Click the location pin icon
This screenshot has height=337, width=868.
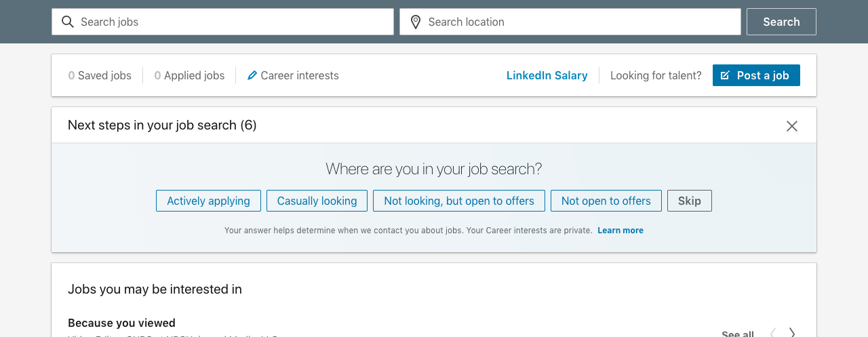click(x=416, y=22)
